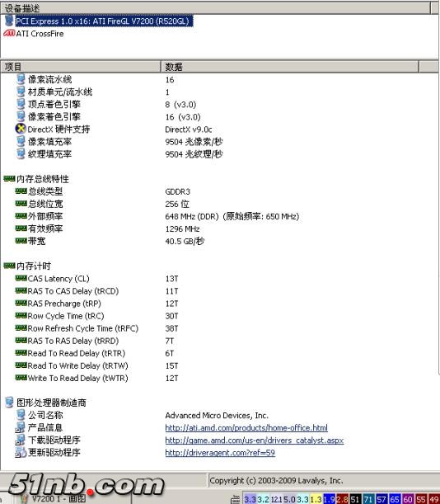Click the Advanced Micro Devices, Inc. value
The width and height of the screenshot is (440, 504).
tap(217, 415)
